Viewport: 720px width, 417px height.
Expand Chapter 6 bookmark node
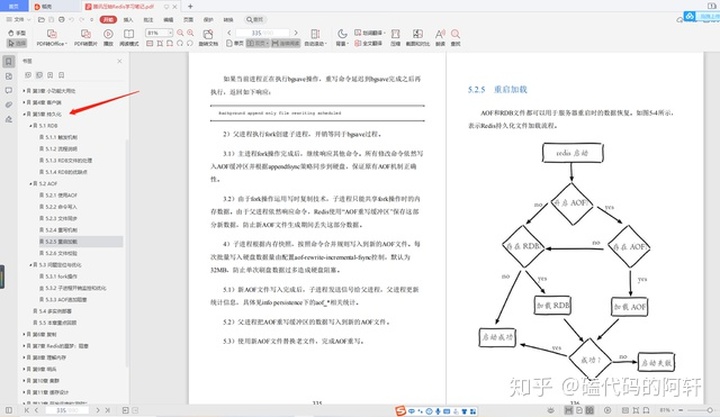[24, 334]
